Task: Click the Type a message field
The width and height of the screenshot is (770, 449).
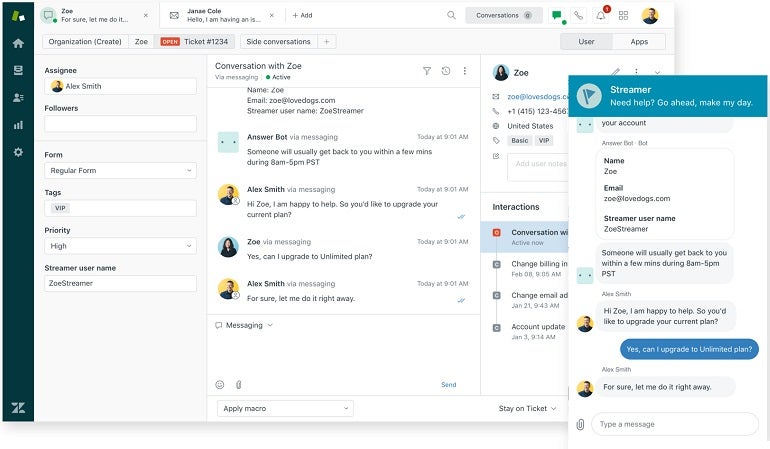Action: tap(674, 424)
